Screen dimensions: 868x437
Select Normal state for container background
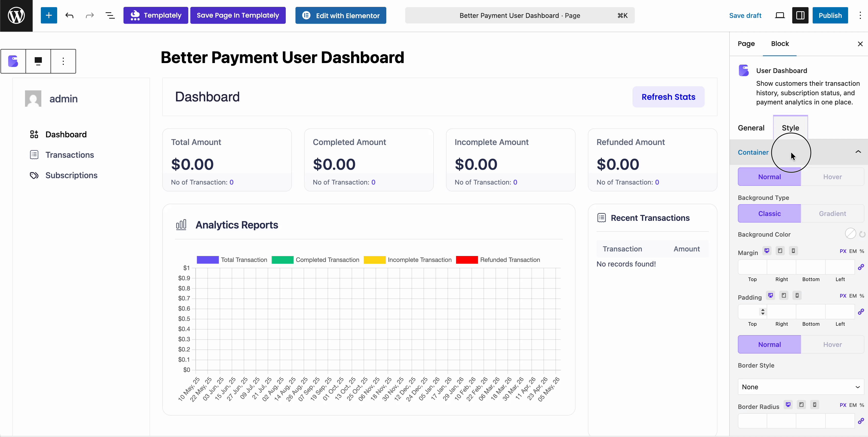(x=769, y=177)
